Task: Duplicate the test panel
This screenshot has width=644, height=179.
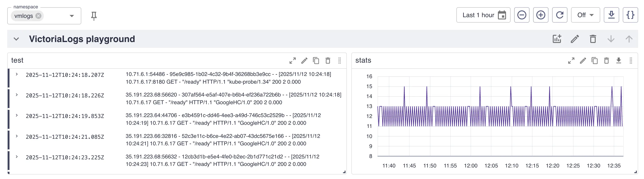Action: coord(316,61)
